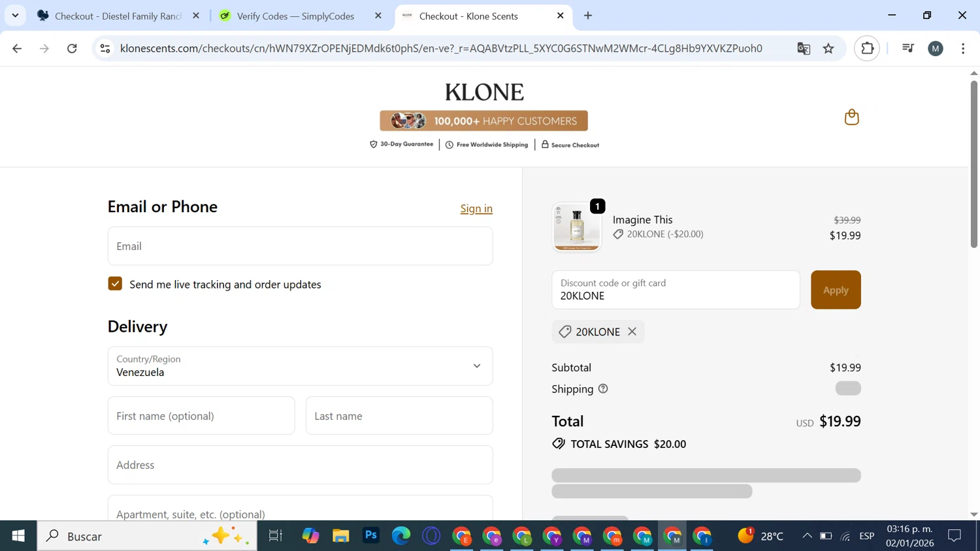Remove the 20KLONE discount tag
This screenshot has height=551, width=980.
632,332
